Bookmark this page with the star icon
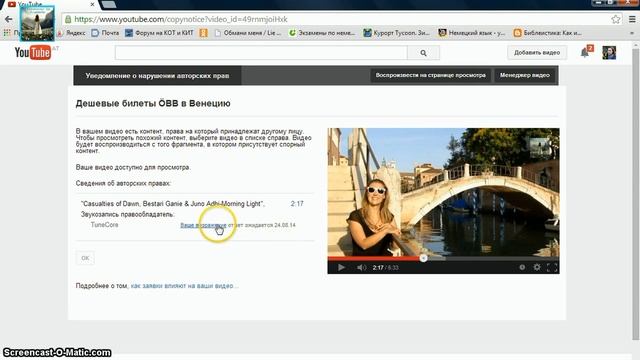Image resolution: width=640 pixels, height=360 pixels. click(616, 19)
